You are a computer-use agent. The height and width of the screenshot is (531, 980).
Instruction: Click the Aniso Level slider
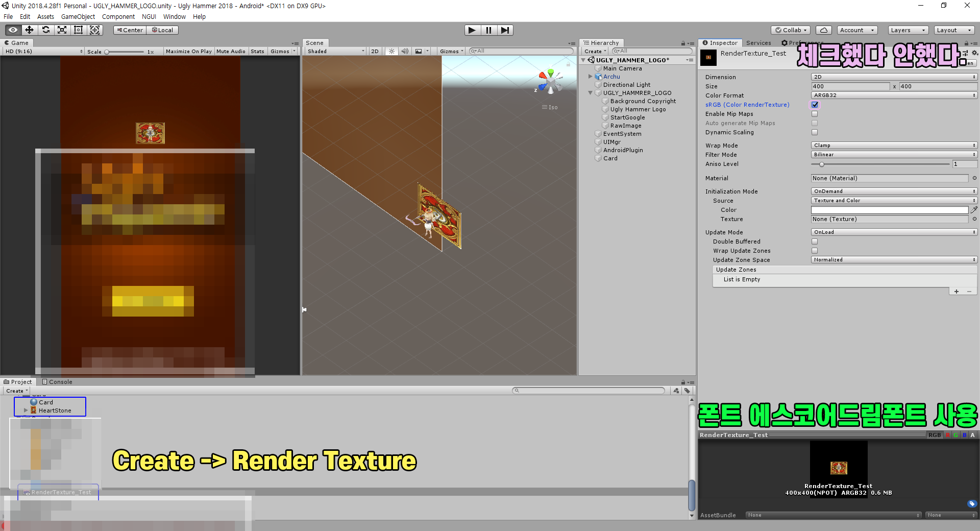coord(880,164)
